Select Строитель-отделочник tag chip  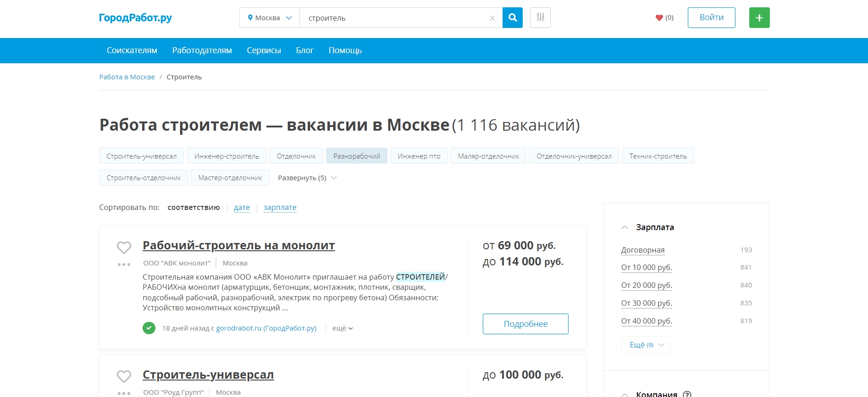point(144,178)
